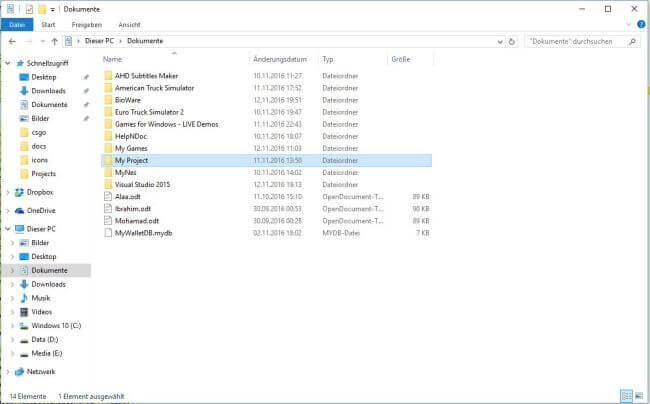
Task: Select the American Truck Simulator folder icon
Action: pos(108,88)
